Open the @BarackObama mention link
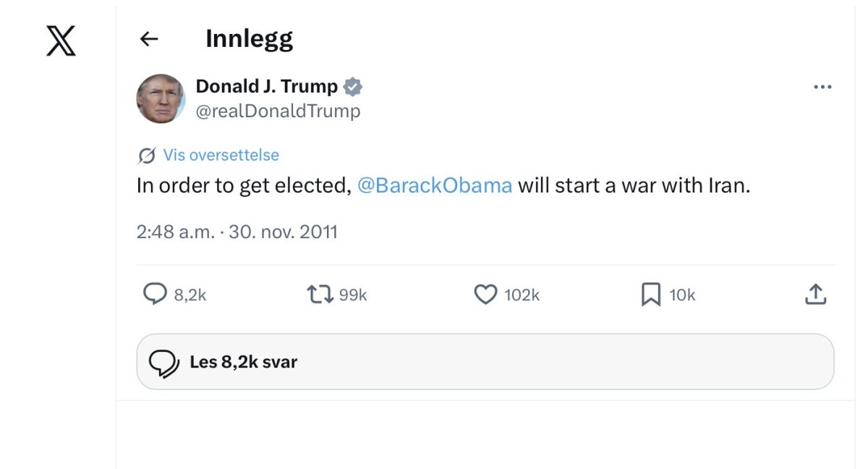Image resolution: width=868 pixels, height=469 pixels. coord(435,185)
